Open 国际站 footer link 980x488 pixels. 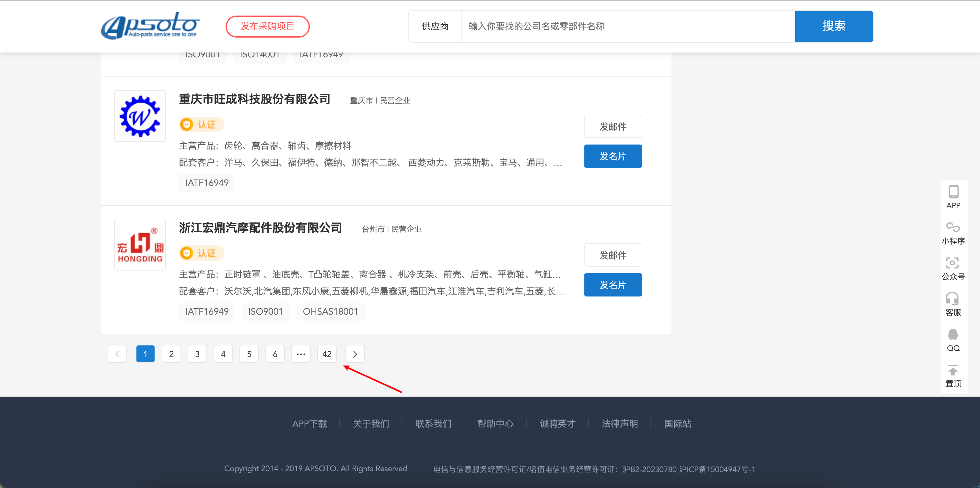[678, 423]
